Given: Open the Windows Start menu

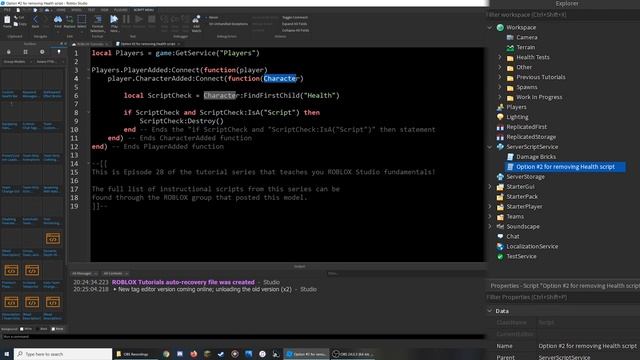Looking at the screenshot, I should [x=7, y=354].
